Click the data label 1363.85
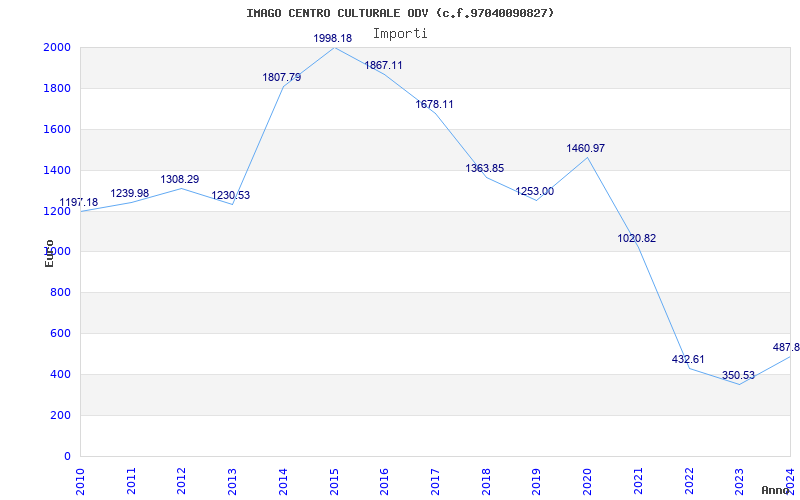The width and height of the screenshot is (800, 500). 485,168
